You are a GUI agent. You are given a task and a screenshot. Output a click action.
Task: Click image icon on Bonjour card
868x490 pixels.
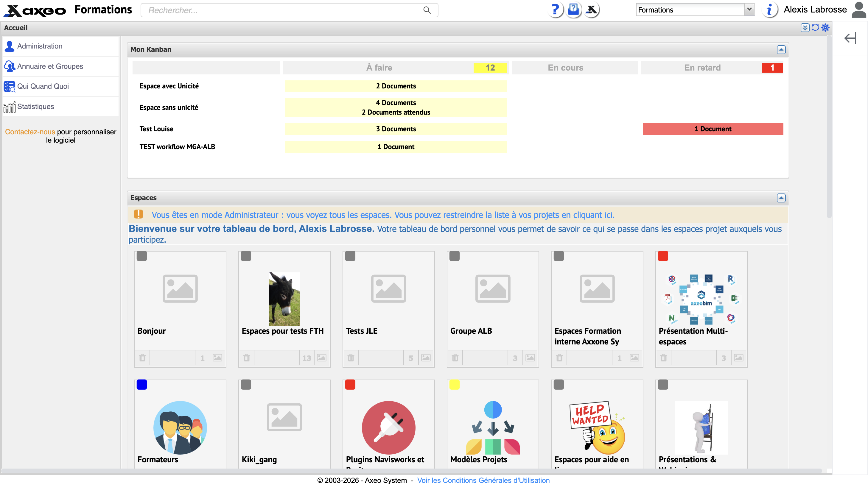pos(217,358)
